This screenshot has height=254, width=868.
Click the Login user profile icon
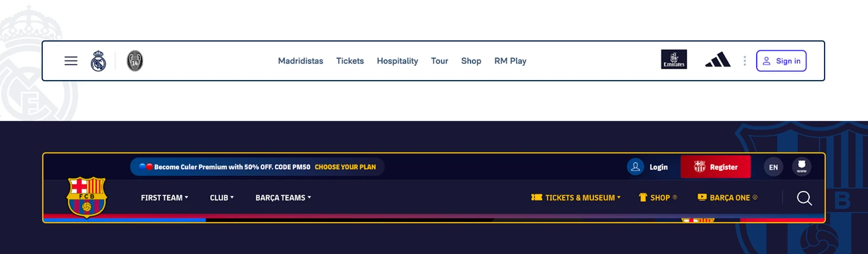click(636, 167)
